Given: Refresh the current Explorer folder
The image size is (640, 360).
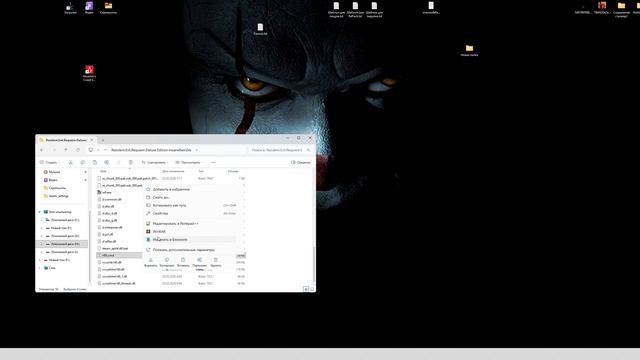Looking at the screenshot, I should click(78, 150).
